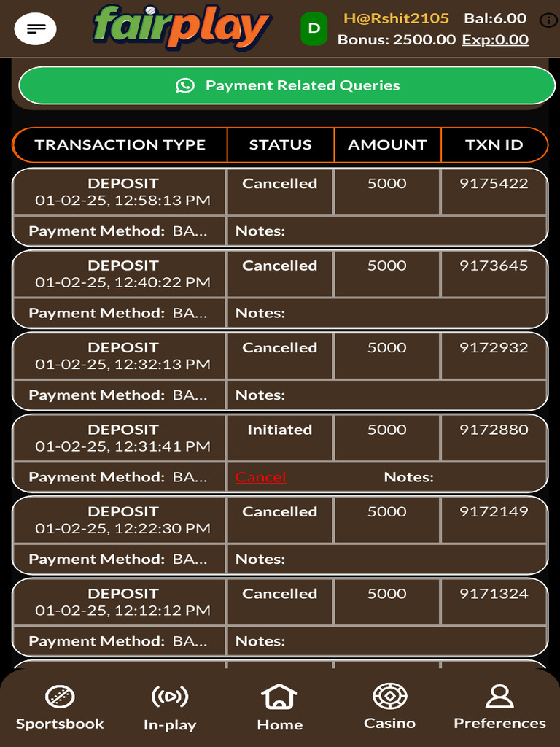
Task: Open the Sportsbook tab icon
Action: pos(60,697)
